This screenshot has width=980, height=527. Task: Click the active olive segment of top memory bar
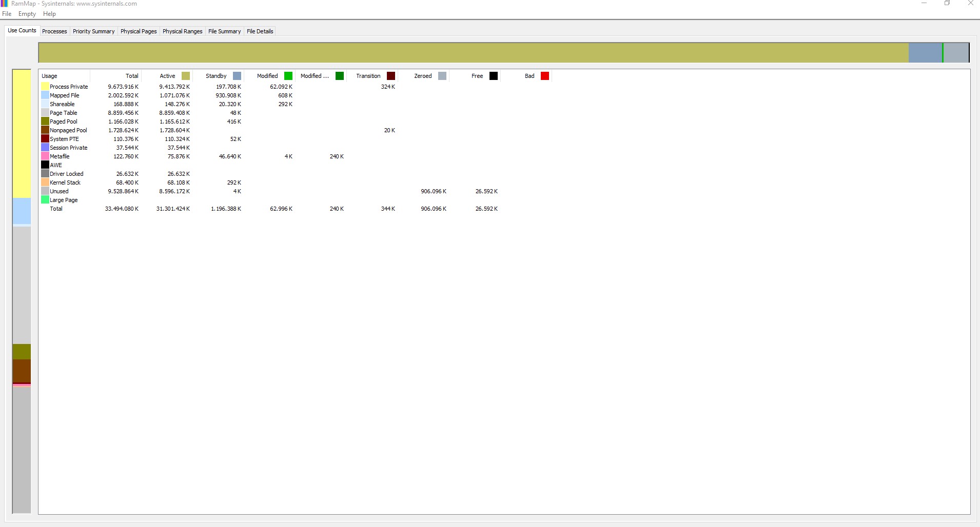pyautogui.click(x=474, y=53)
